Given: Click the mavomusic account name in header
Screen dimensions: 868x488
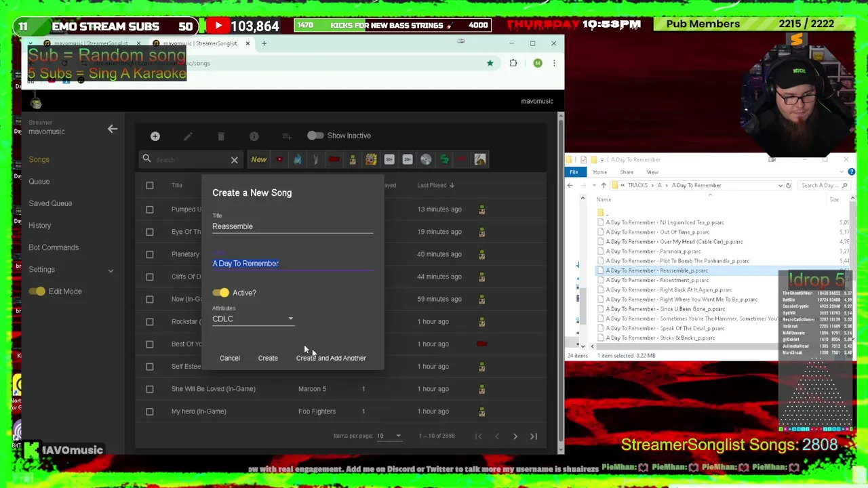Looking at the screenshot, I should pos(537,101).
